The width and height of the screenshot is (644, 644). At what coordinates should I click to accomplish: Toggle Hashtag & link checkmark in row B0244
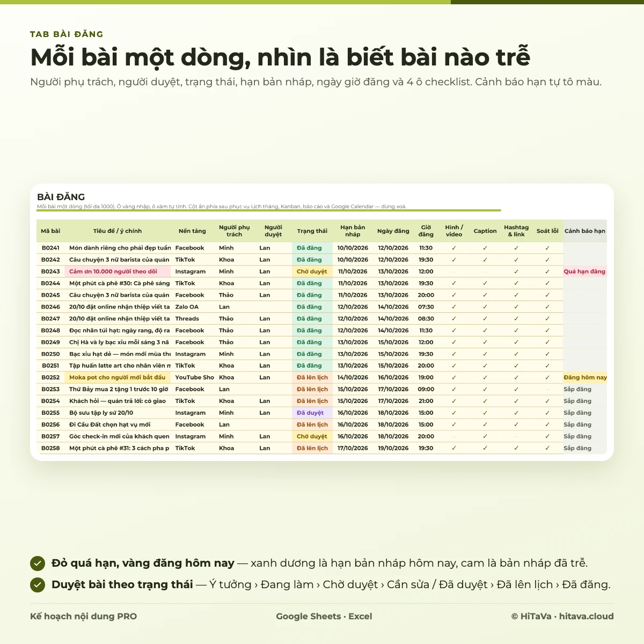tap(516, 283)
